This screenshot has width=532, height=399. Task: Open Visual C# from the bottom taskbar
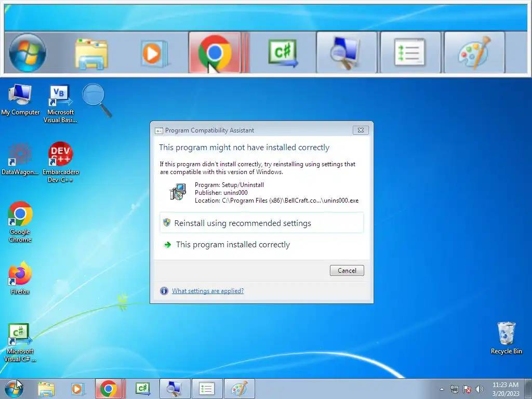click(143, 389)
